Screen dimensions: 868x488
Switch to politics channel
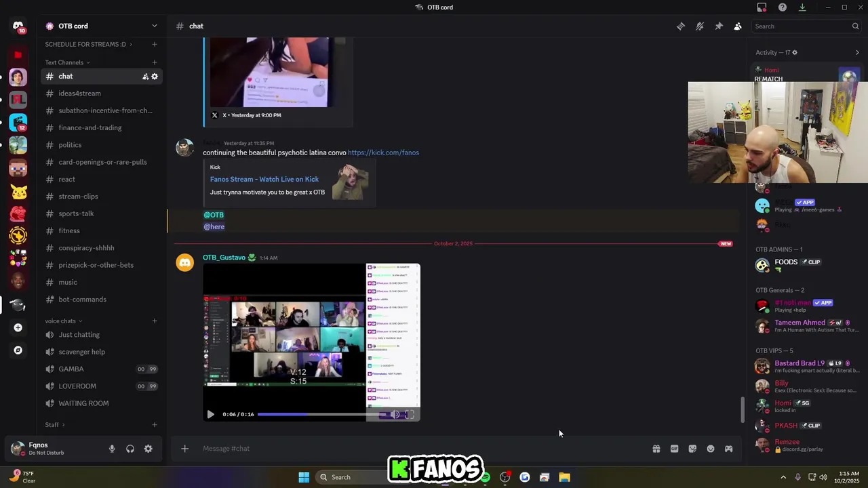(x=102, y=145)
